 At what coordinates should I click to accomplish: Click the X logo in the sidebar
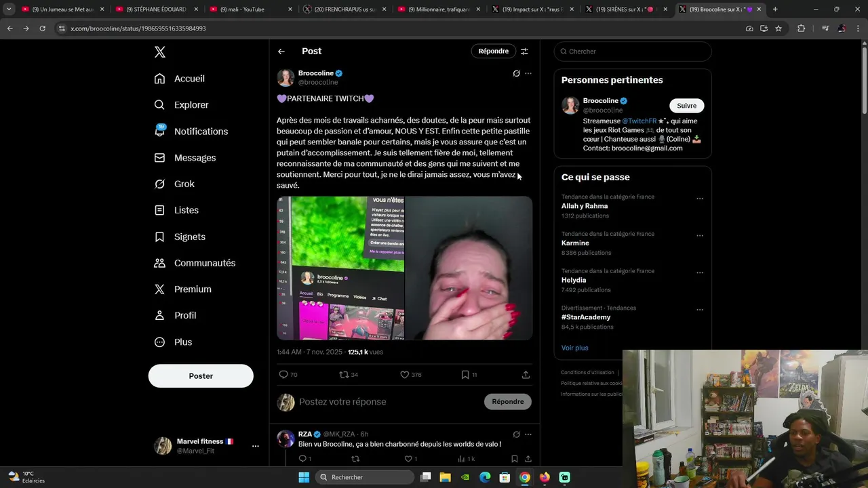160,52
